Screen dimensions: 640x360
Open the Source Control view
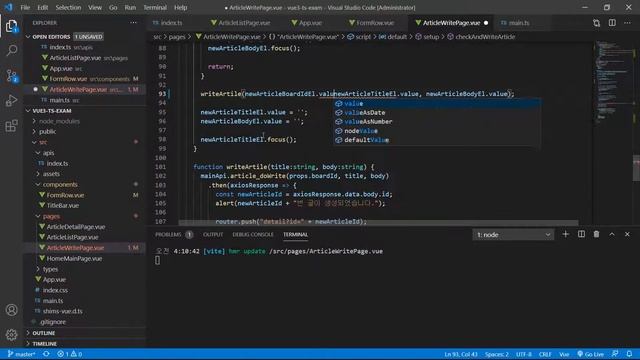coord(11,76)
